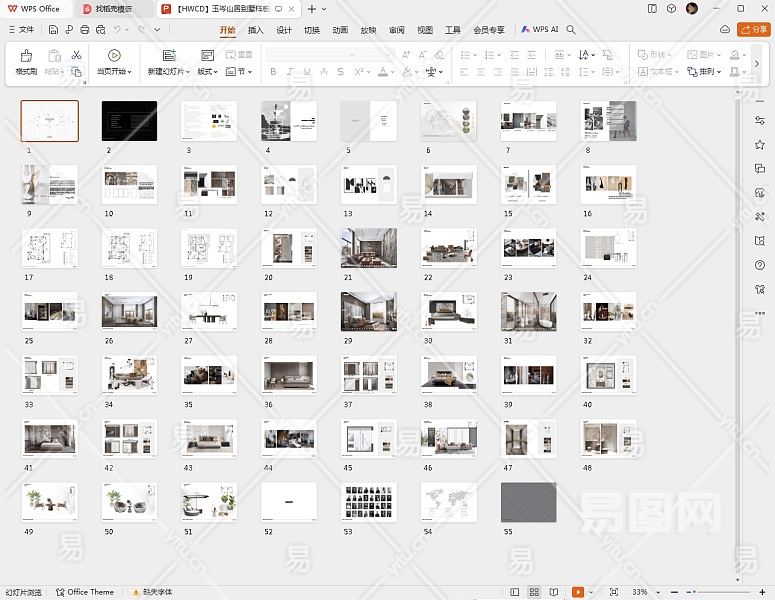Toggle slide sorter grid view button
This screenshot has height=600, width=775.
click(x=535, y=592)
